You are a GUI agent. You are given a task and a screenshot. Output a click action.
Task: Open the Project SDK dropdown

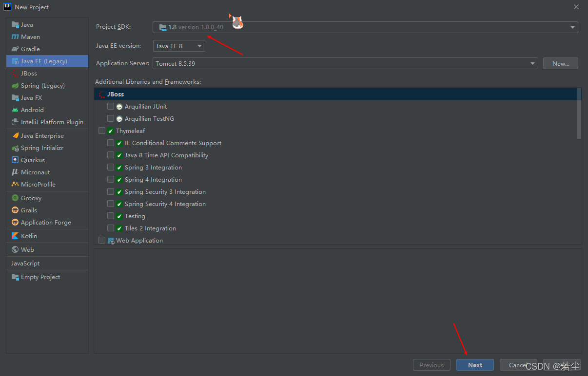pyautogui.click(x=365, y=27)
